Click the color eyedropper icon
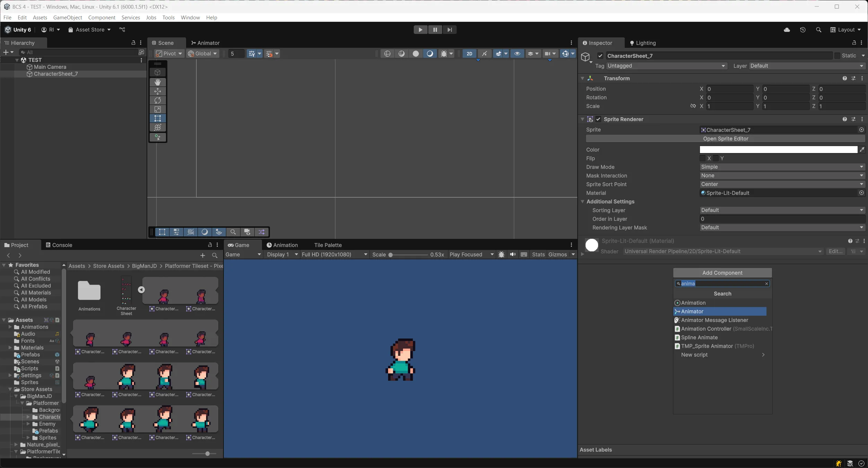Screen dimensions: 868x468 [862, 150]
